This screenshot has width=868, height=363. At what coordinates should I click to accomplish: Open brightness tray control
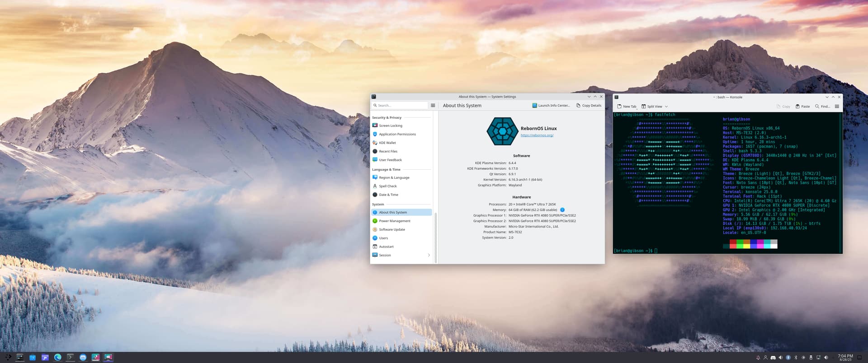(803, 358)
